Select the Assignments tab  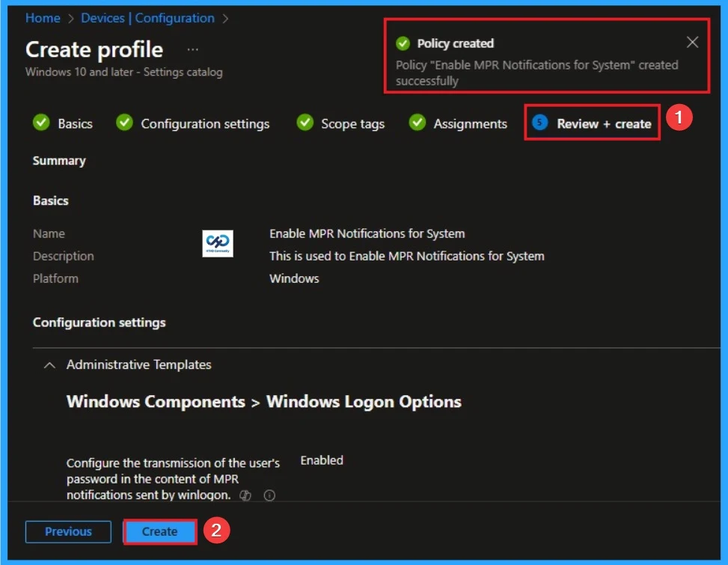pyautogui.click(x=468, y=123)
